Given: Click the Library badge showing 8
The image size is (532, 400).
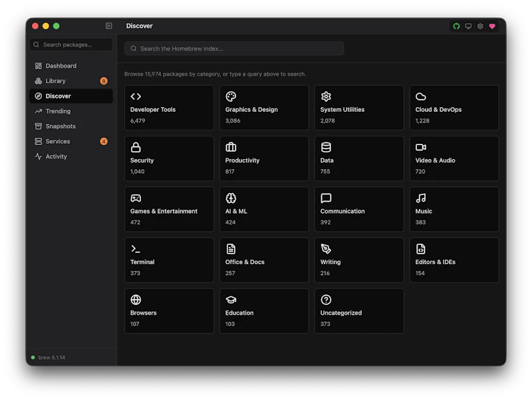Looking at the screenshot, I should tap(104, 81).
